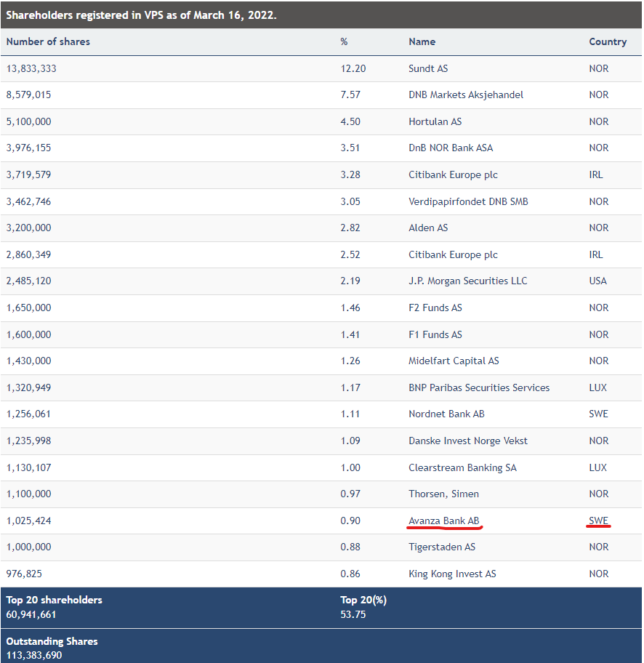Screen dimensions: 644x663
Task: Click the 1,000,000 shares cell
Action: (28, 547)
